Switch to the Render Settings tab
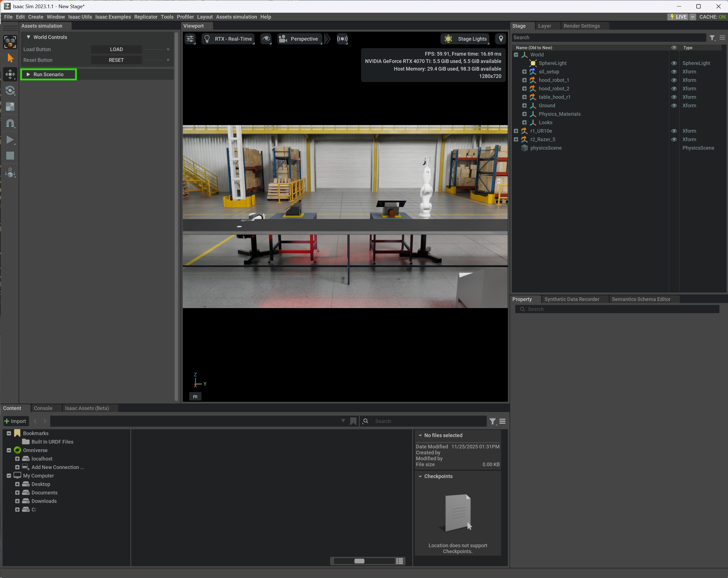728x578 pixels. pyautogui.click(x=582, y=26)
